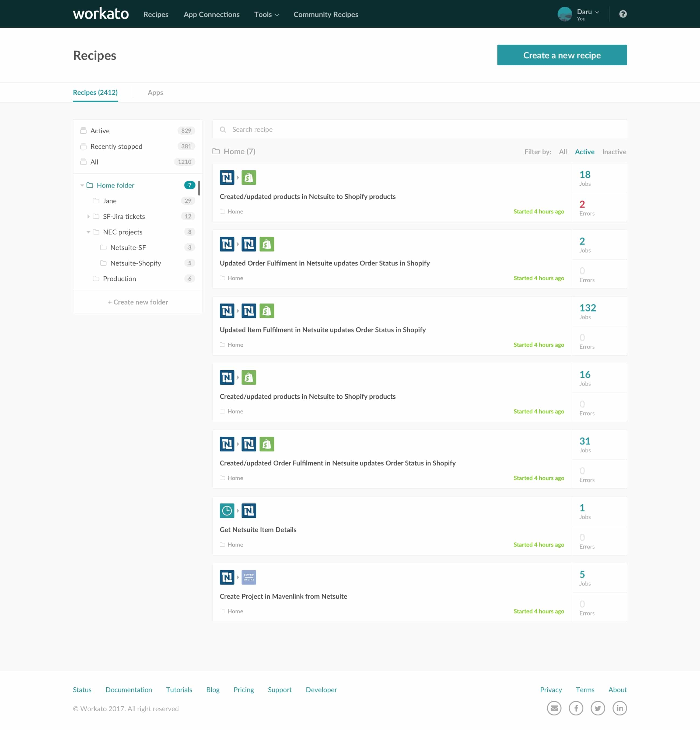This screenshot has width=700, height=730.
Task: Open Community Recipes in top navigation
Action: pyautogui.click(x=326, y=15)
